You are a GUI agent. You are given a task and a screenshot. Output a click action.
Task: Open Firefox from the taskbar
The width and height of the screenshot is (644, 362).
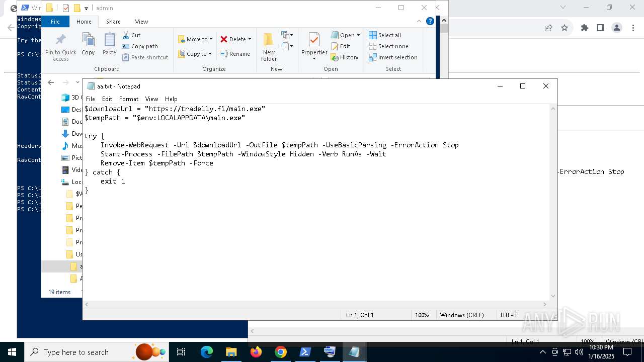click(256, 352)
